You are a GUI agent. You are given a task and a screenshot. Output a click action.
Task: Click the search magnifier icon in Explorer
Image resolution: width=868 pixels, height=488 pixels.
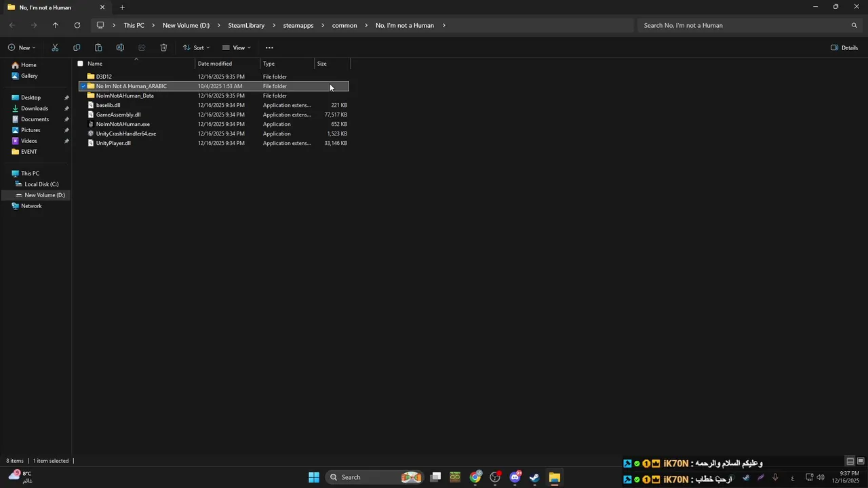click(854, 25)
